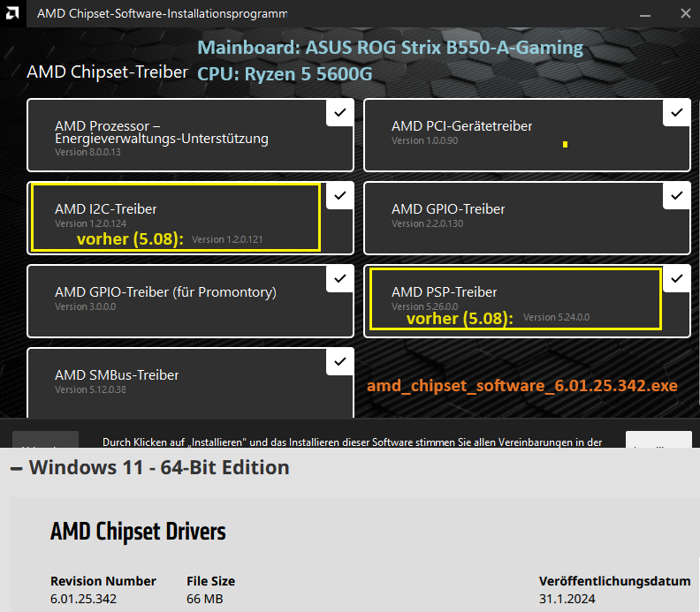The width and height of the screenshot is (700, 612).
Task: Click the AMD logo icon in title bar
Action: pos(13,13)
